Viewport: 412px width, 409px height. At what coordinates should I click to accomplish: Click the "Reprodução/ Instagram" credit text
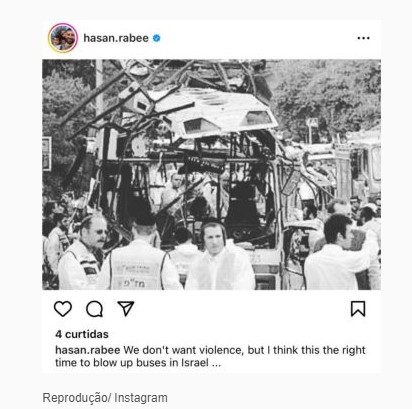tap(105, 398)
